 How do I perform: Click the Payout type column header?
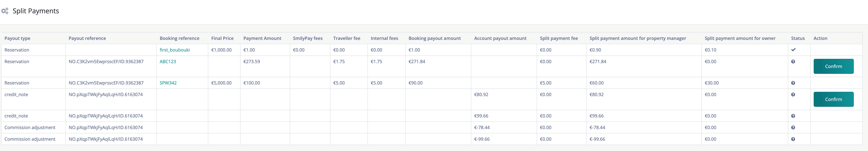(x=18, y=38)
